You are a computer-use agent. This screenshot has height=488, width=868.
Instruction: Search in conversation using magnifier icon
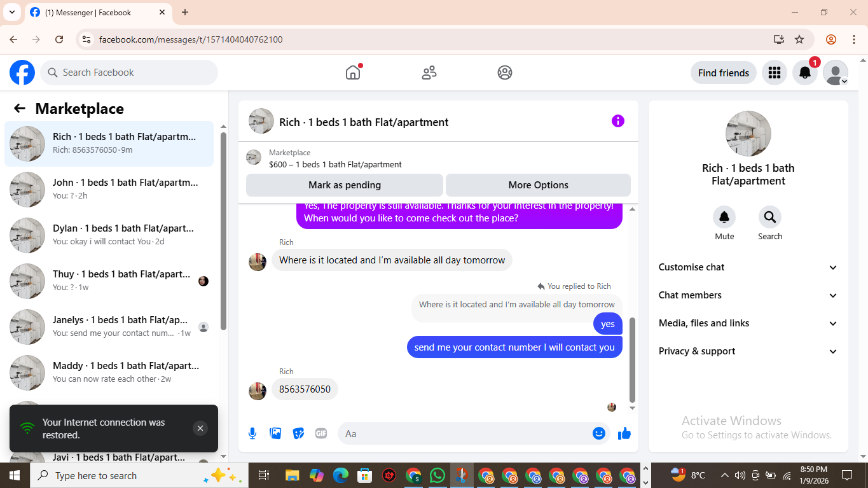click(770, 217)
